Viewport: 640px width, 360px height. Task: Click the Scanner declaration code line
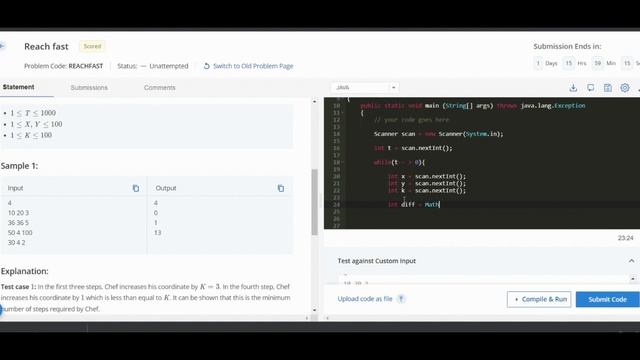coord(438,134)
